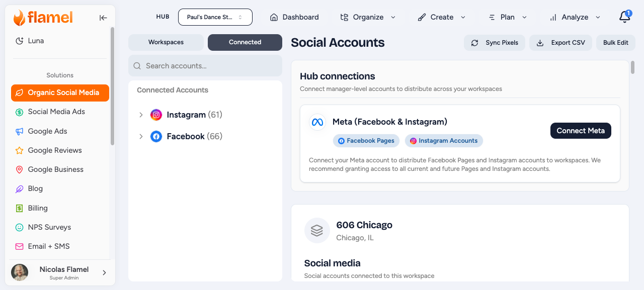This screenshot has width=644, height=290.
Task: Click the Email + SMS sidebar label
Action: (49, 246)
